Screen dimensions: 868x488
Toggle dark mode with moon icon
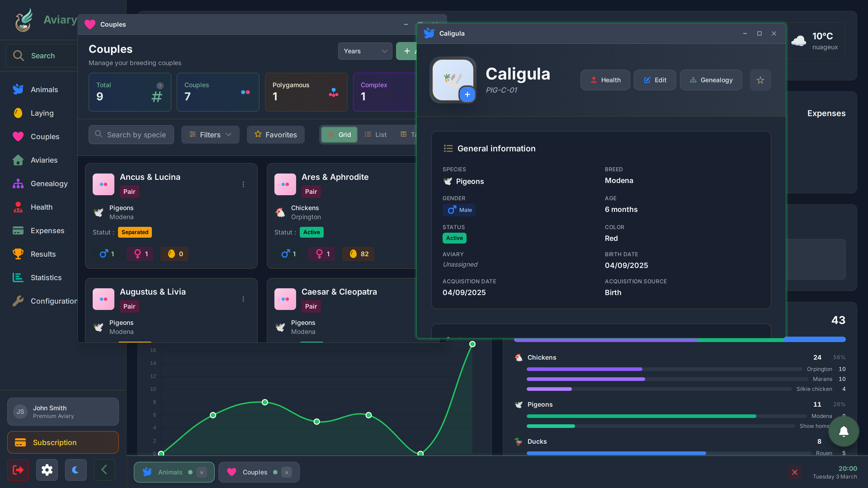75,470
